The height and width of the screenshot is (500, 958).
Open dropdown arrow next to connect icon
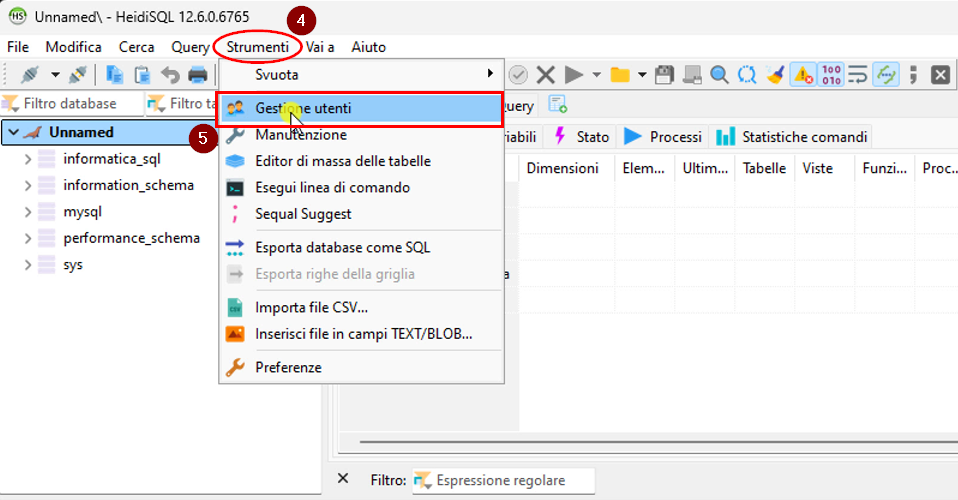(x=55, y=75)
